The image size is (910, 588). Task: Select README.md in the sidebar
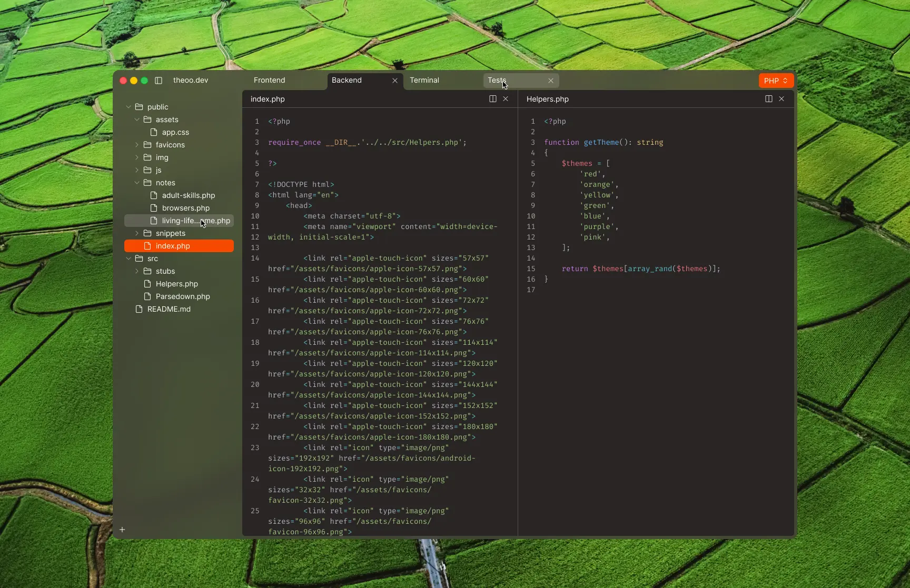(x=169, y=309)
